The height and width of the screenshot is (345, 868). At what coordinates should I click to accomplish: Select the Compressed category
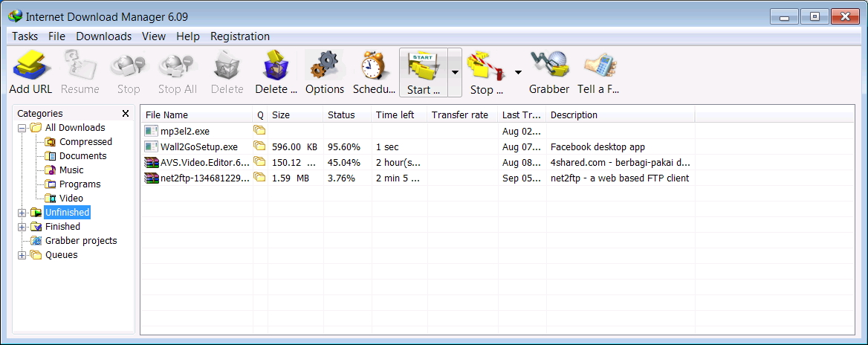point(85,142)
